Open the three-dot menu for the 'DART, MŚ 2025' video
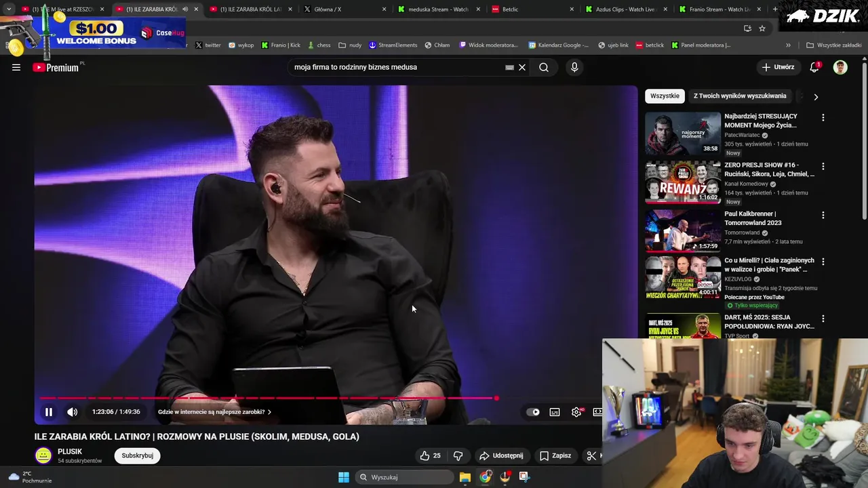The height and width of the screenshot is (488, 868). click(823, 319)
